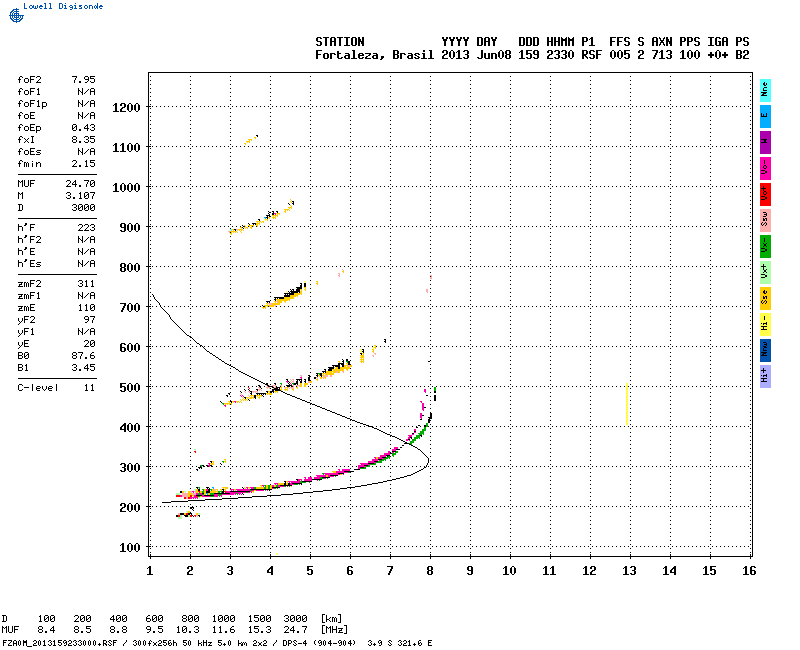
Task: Click the 1200 km height axis label
Action: pyautogui.click(x=126, y=108)
